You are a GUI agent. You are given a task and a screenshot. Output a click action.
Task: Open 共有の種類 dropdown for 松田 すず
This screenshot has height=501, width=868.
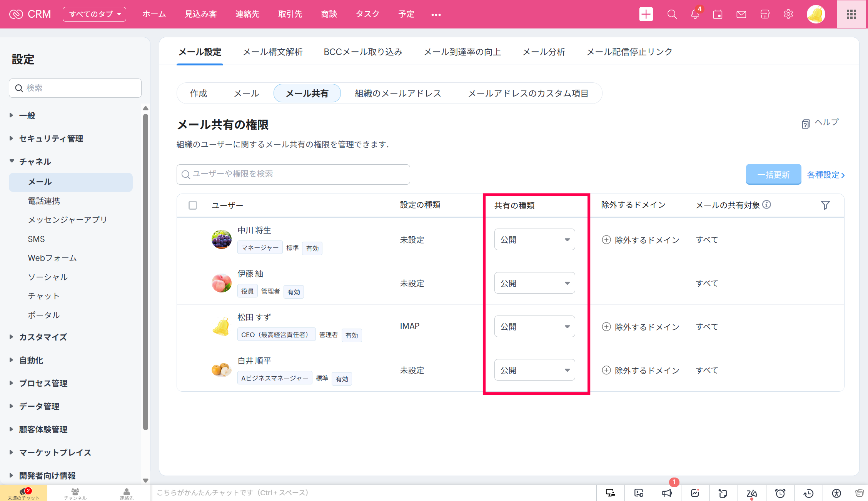tap(534, 326)
